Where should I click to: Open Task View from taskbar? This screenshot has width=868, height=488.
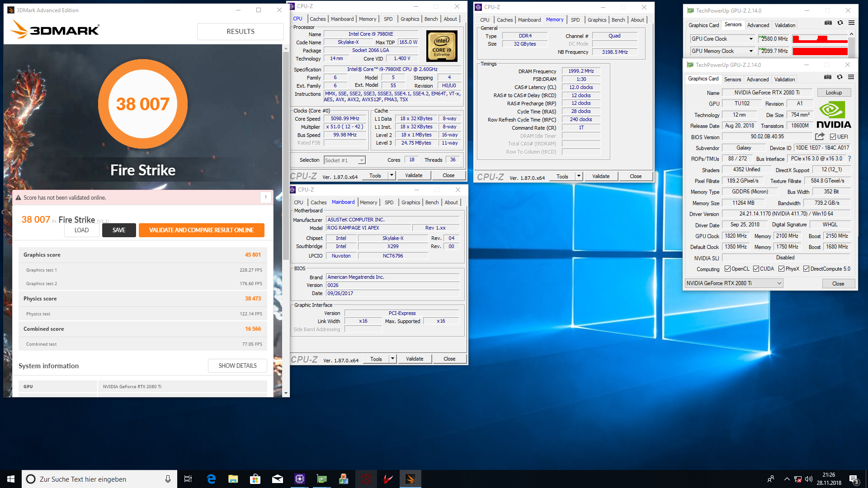coord(188,479)
